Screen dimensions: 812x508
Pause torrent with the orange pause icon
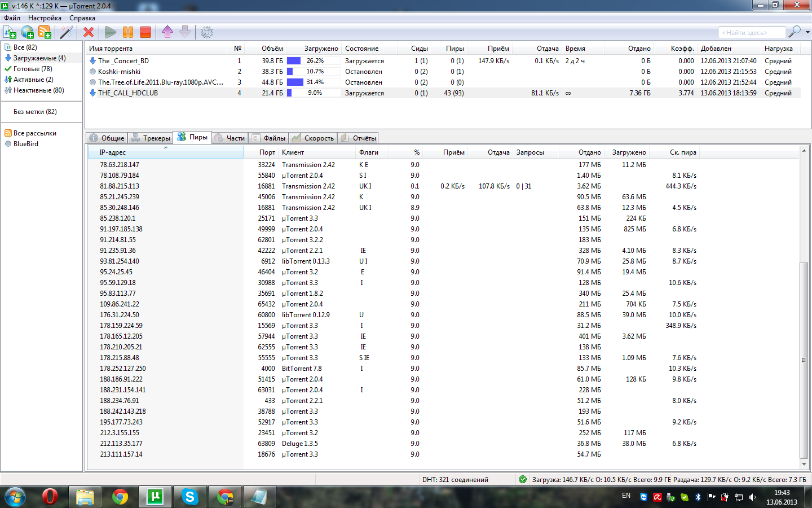pyautogui.click(x=128, y=32)
